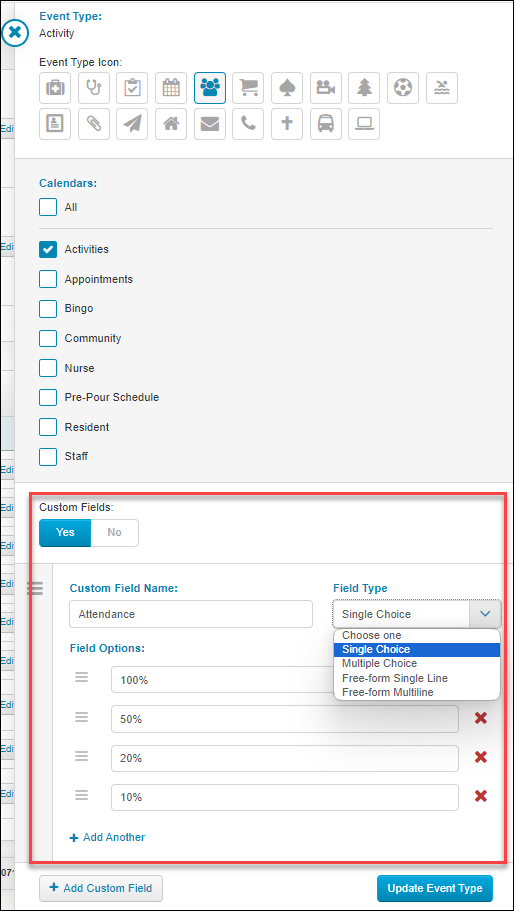This screenshot has height=911, width=514.
Task: Choose the swimmer event type icon
Action: (x=441, y=88)
